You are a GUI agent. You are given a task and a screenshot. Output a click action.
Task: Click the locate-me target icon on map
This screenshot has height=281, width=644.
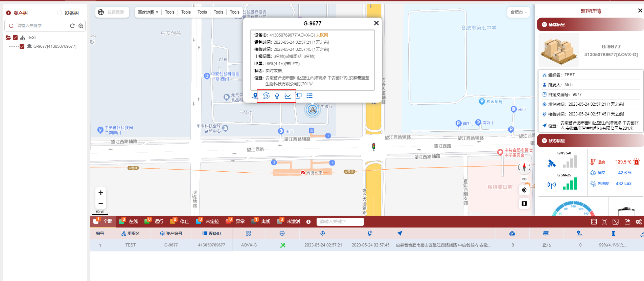(524, 190)
